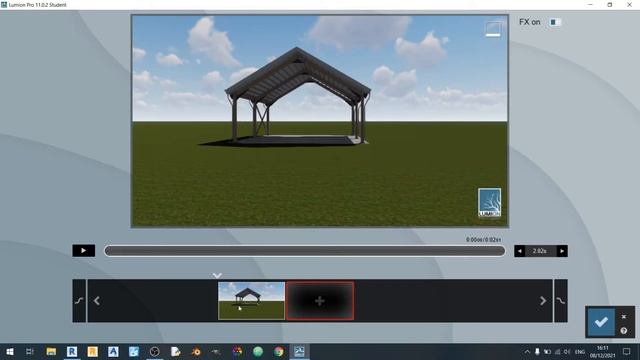Open the OBS Studio taskbar icon
The width and height of the screenshot is (640, 360).
pos(155,351)
